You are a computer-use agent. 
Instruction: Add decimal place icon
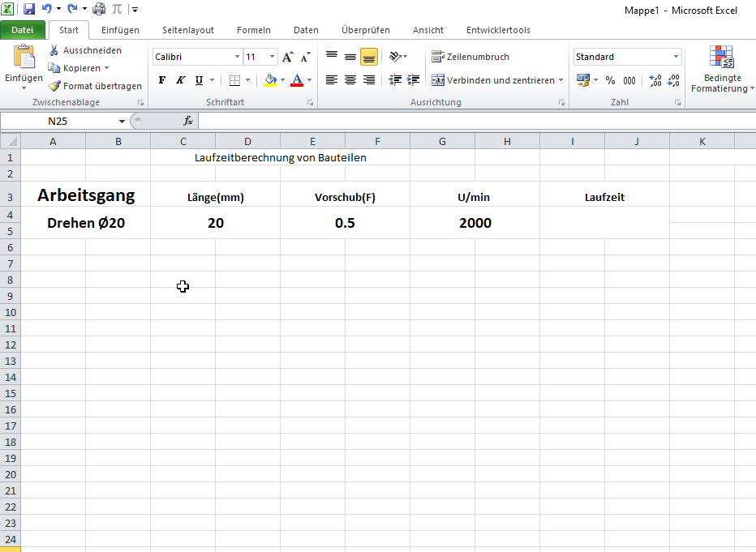point(655,80)
